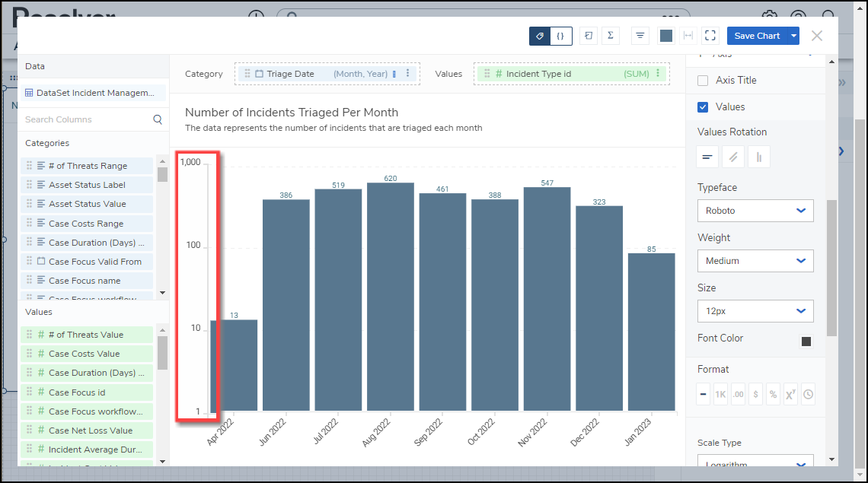Select horizontal values rotation option

pyautogui.click(x=708, y=157)
